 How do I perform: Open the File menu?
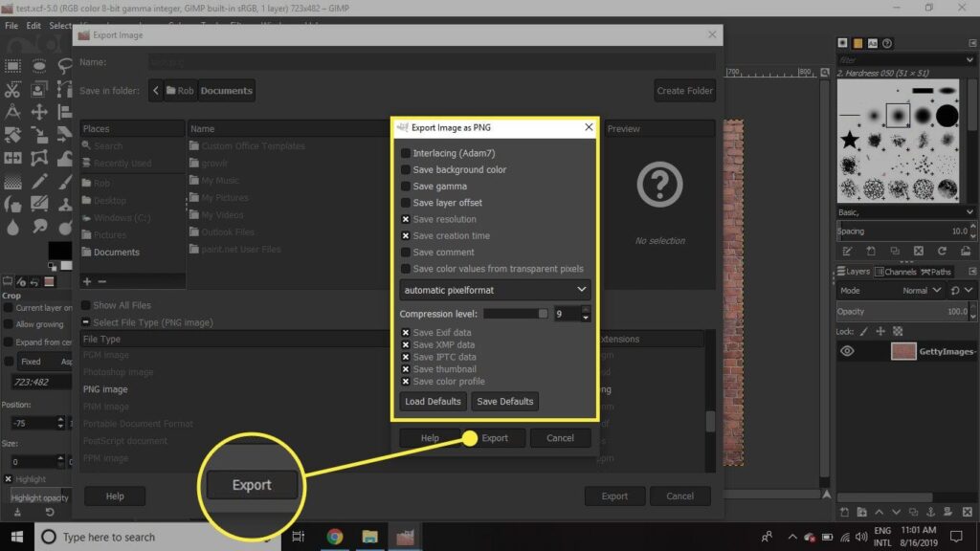pos(11,25)
